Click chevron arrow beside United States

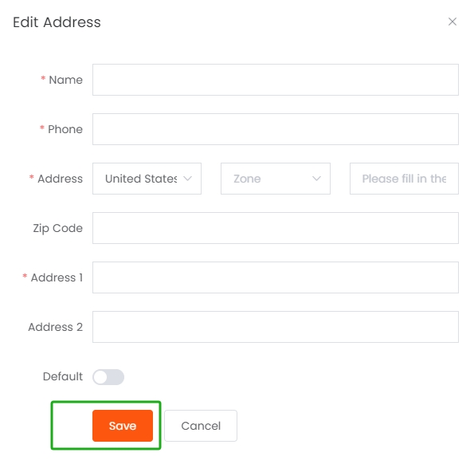(x=188, y=179)
